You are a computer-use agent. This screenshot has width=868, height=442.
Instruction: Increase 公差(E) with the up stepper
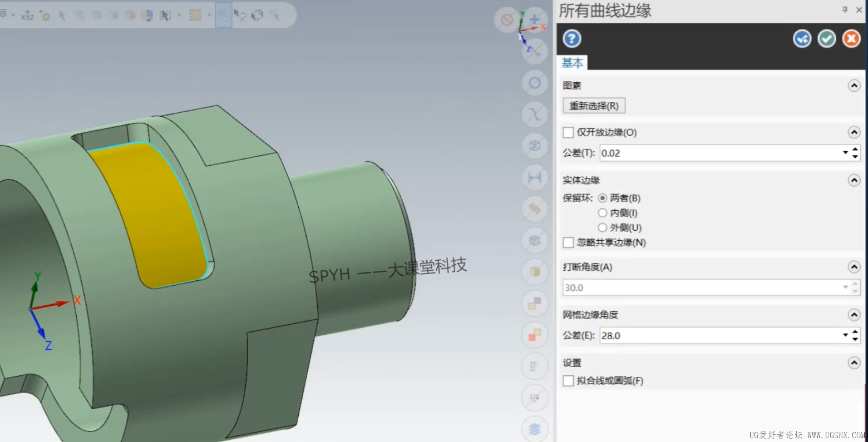855,332
